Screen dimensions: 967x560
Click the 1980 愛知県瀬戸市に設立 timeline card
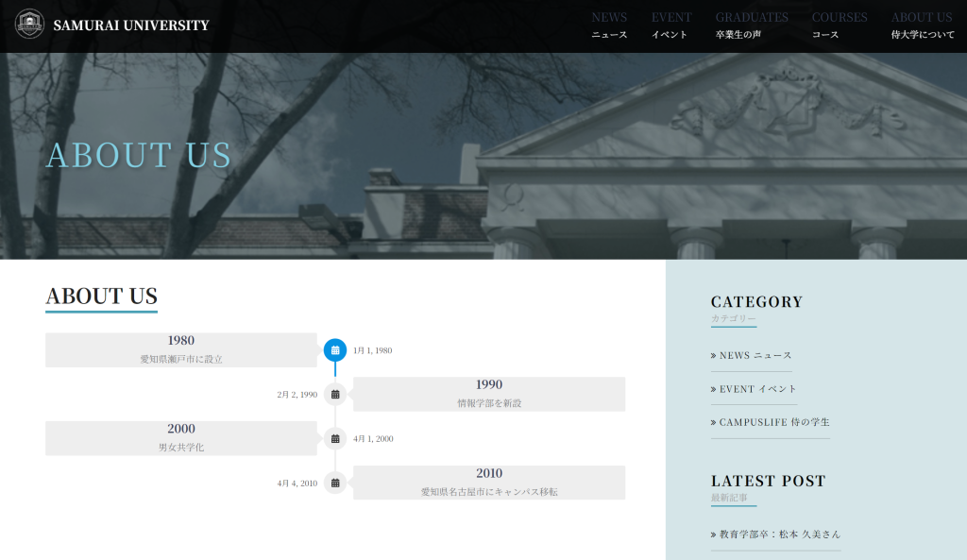[x=181, y=349]
